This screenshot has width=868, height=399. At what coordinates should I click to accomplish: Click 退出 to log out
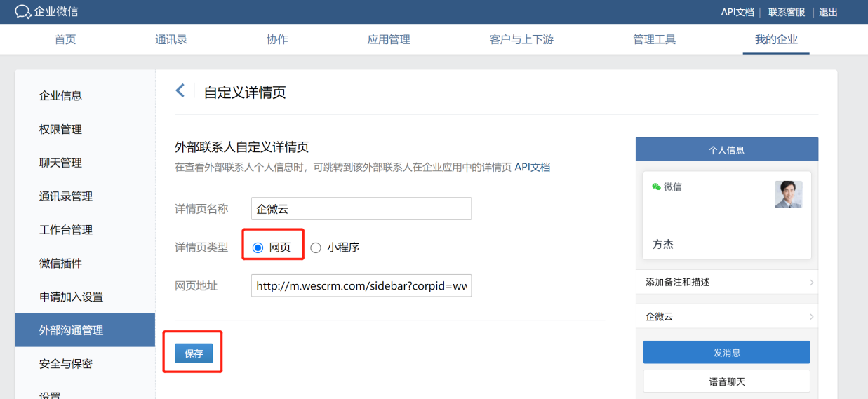(828, 12)
